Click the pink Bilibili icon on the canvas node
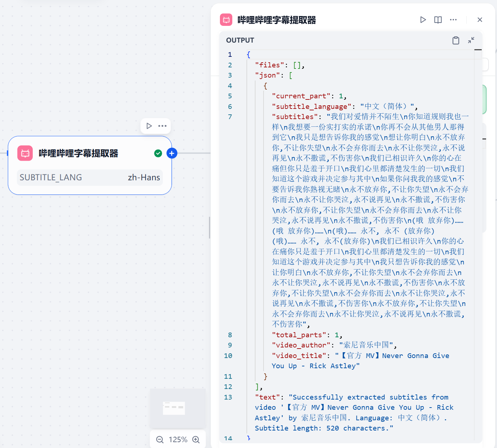 pyautogui.click(x=25, y=153)
